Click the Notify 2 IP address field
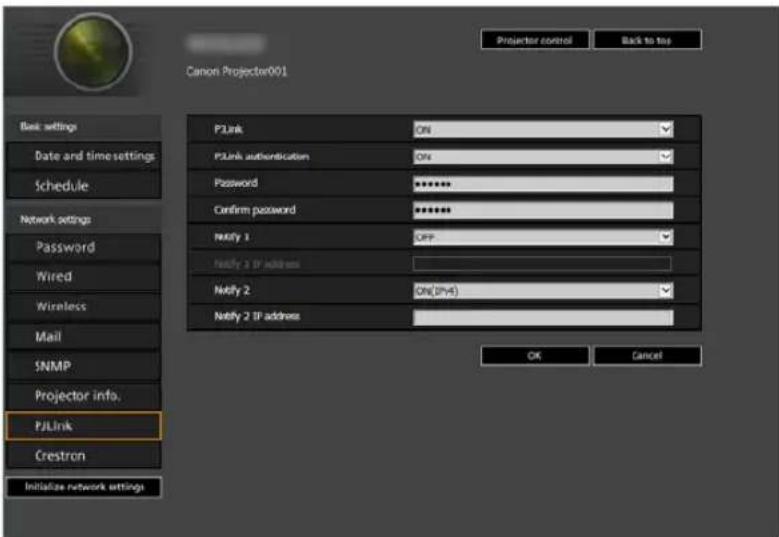 pos(543,317)
